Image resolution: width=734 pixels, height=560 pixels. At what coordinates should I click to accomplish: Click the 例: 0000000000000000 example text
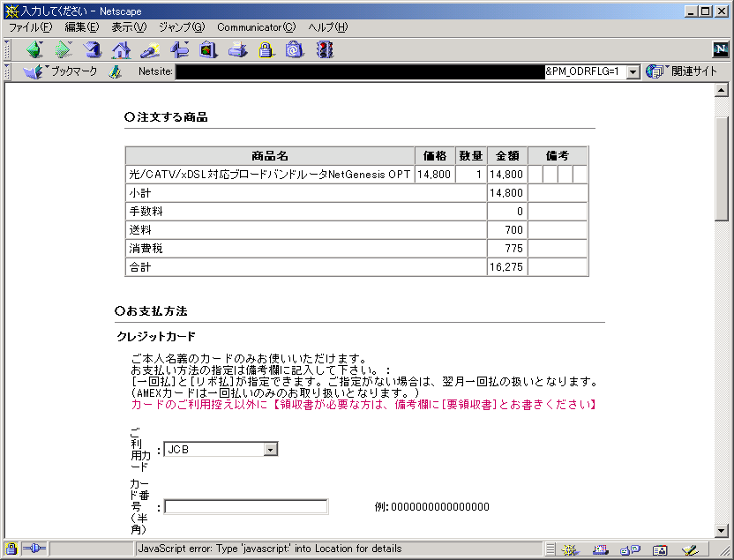click(x=431, y=507)
